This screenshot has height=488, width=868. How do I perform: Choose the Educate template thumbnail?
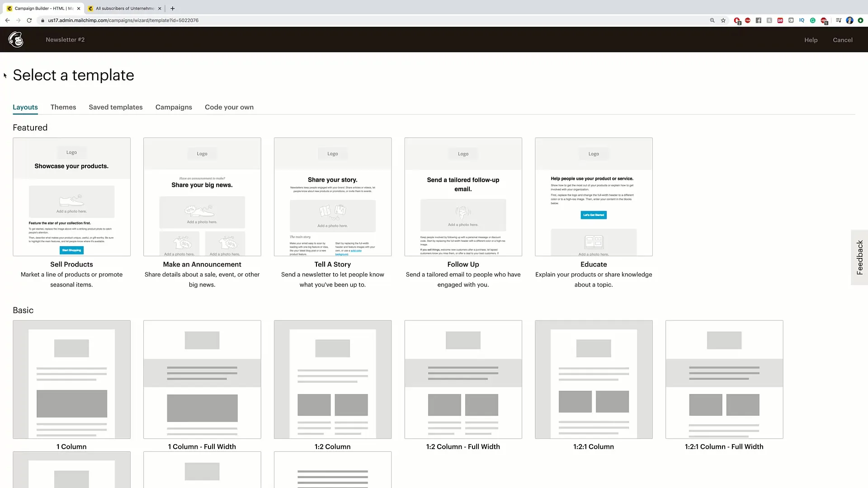(594, 197)
